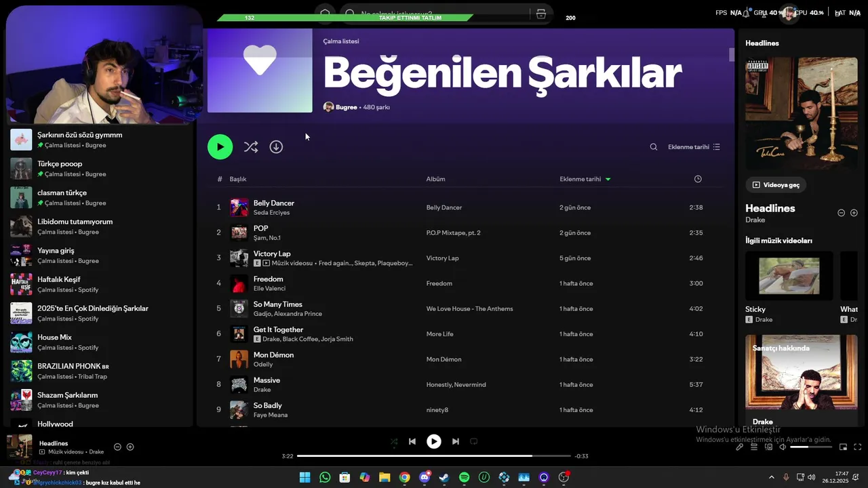Open the Freedom track by Elle Valenci
The image size is (868, 488).
[x=269, y=279]
